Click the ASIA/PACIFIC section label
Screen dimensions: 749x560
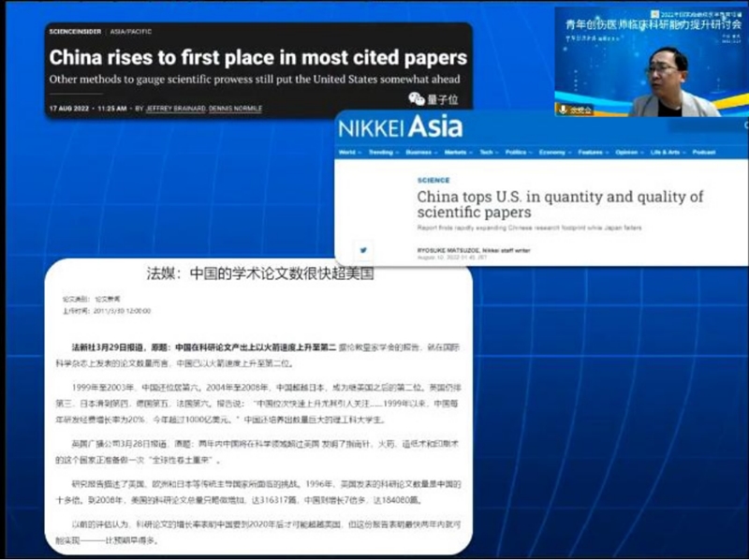[x=130, y=32]
